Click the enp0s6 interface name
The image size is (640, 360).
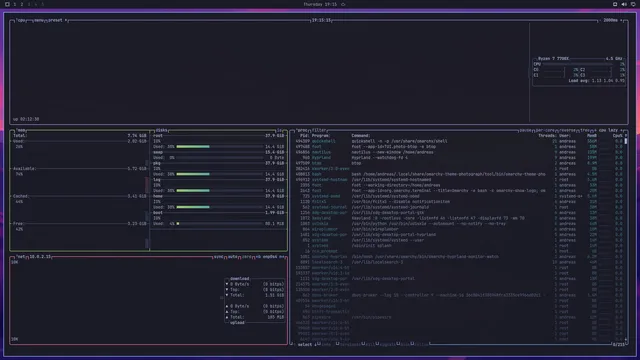pyautogui.click(x=270, y=257)
